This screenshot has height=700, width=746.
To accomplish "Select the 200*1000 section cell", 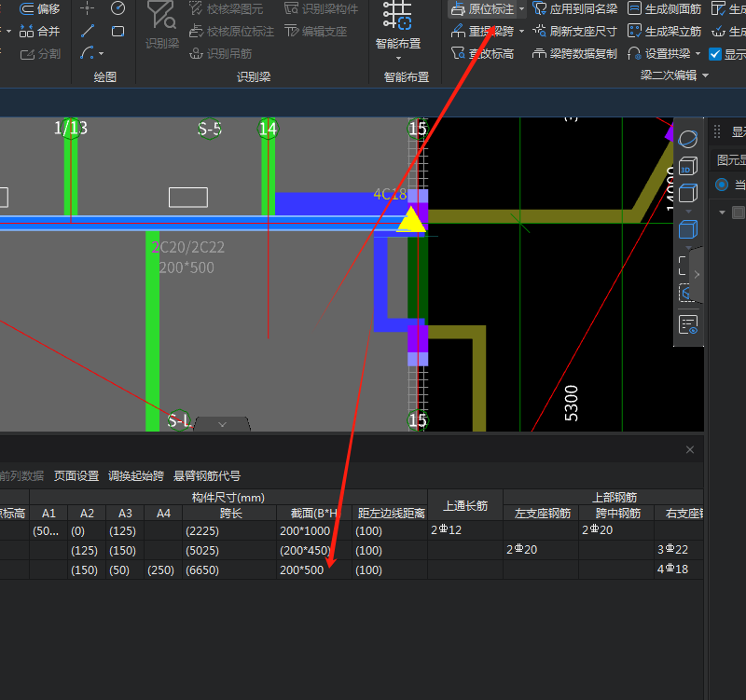I will pyautogui.click(x=314, y=530).
